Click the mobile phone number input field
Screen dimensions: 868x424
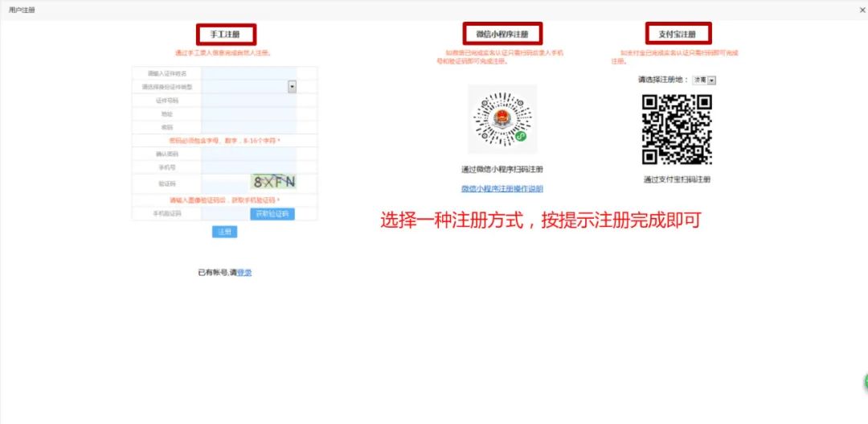click(x=249, y=167)
